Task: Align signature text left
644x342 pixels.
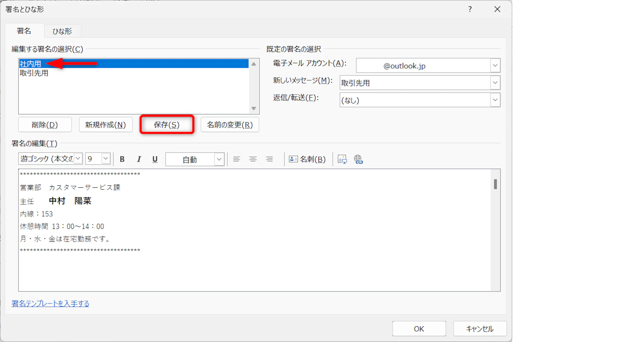Action: 236,159
